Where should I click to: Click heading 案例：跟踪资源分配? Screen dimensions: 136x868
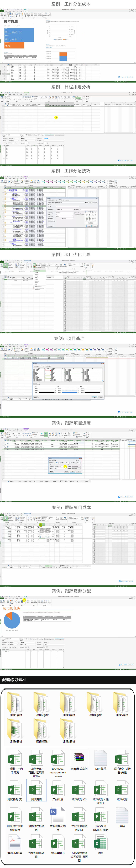(x=71, y=591)
